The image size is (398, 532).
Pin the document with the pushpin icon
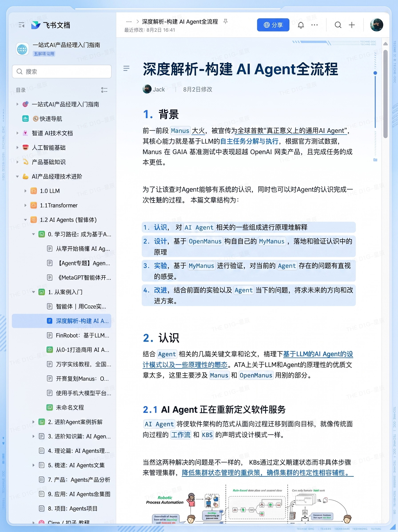coord(225,21)
